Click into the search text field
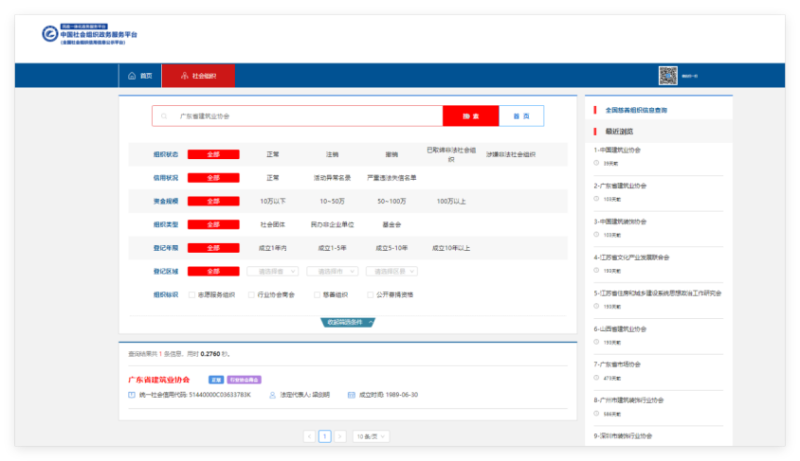Viewport: 800px width, 461px height. pyautogui.click(x=300, y=116)
